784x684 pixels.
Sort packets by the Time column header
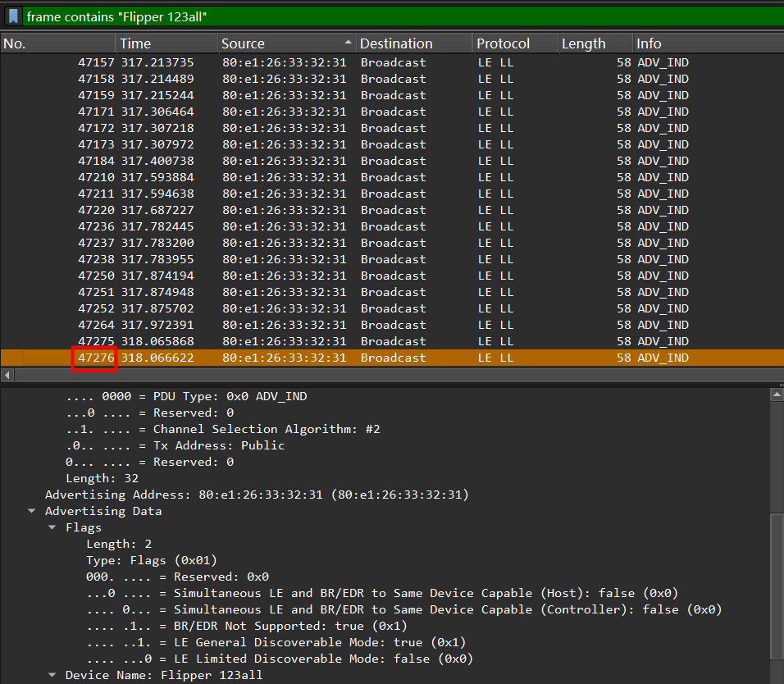(167, 43)
